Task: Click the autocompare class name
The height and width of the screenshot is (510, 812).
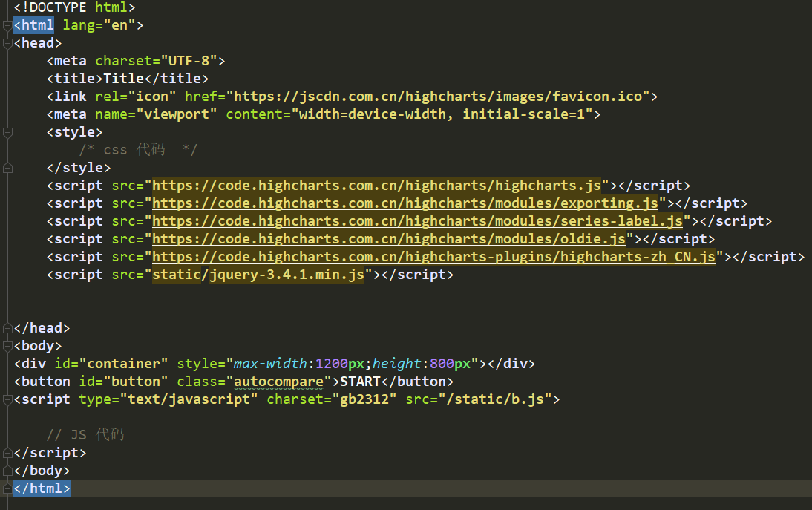Action: click(x=278, y=382)
